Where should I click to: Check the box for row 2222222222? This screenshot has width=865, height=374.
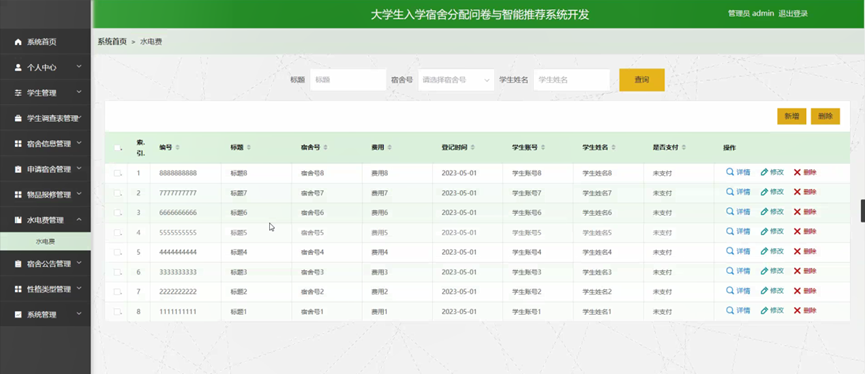(117, 292)
